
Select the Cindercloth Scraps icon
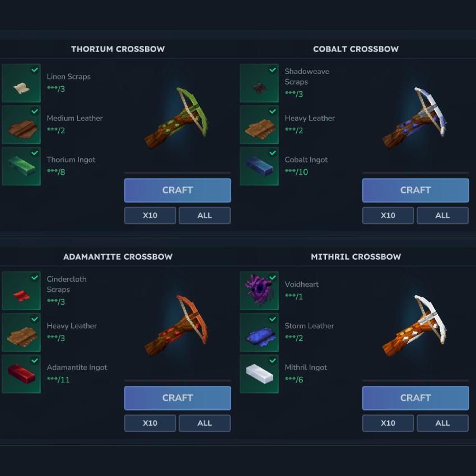coord(21,291)
